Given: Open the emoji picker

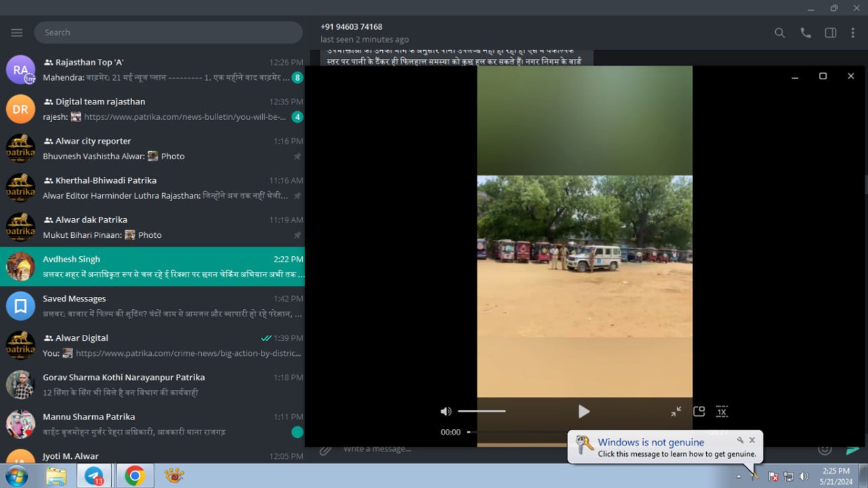Looking at the screenshot, I should click(x=825, y=449).
